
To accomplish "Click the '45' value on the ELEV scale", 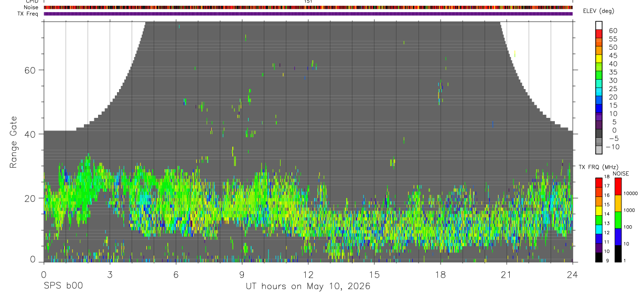I will tap(613, 56).
